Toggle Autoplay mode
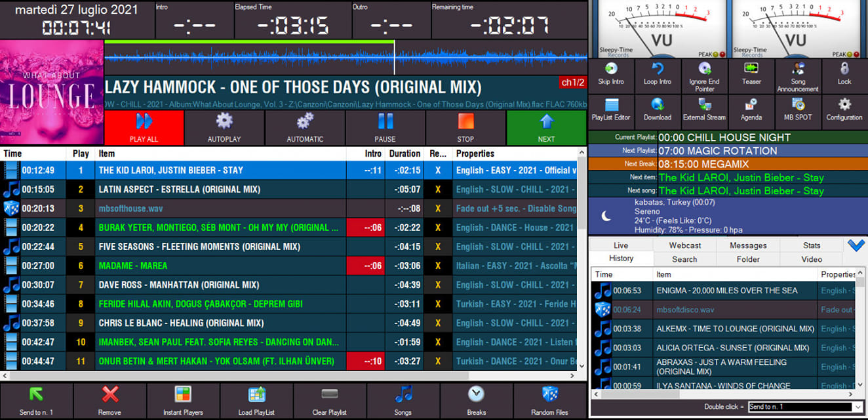The width and height of the screenshot is (868, 420). coord(224,127)
